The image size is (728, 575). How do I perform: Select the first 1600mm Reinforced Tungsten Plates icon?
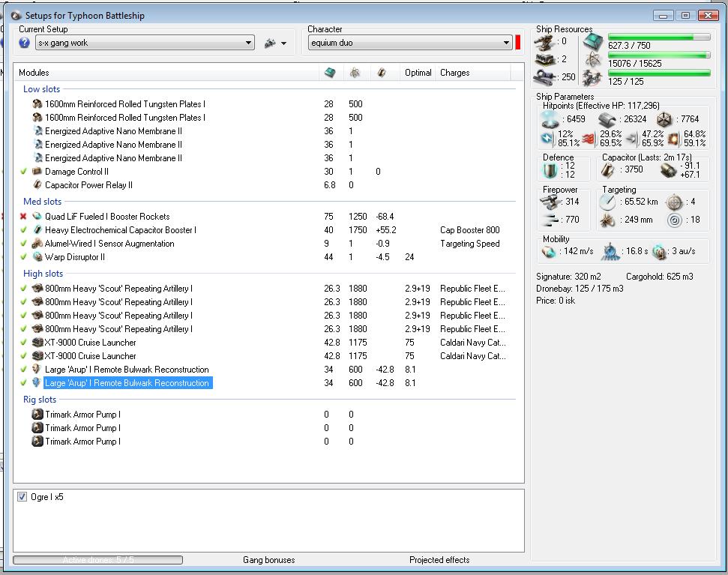(x=37, y=104)
